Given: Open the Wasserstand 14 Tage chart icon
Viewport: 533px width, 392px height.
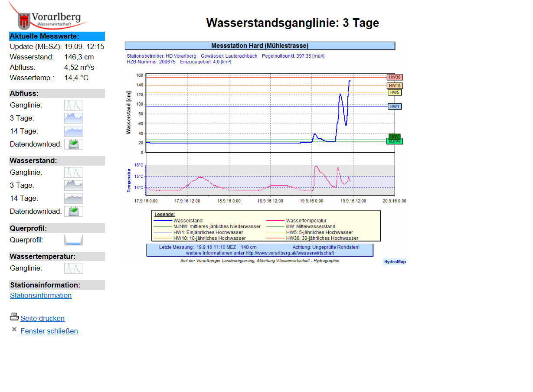Looking at the screenshot, I should click(74, 199).
